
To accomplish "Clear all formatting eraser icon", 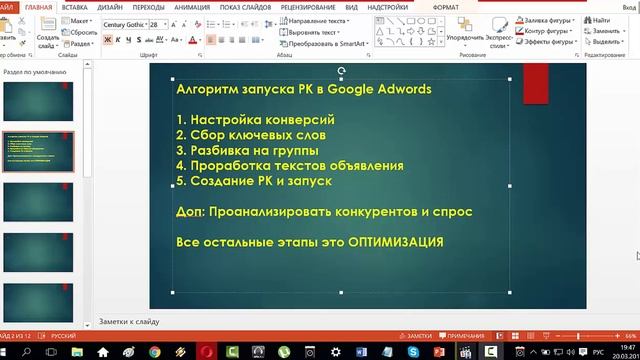I will 198,25.
